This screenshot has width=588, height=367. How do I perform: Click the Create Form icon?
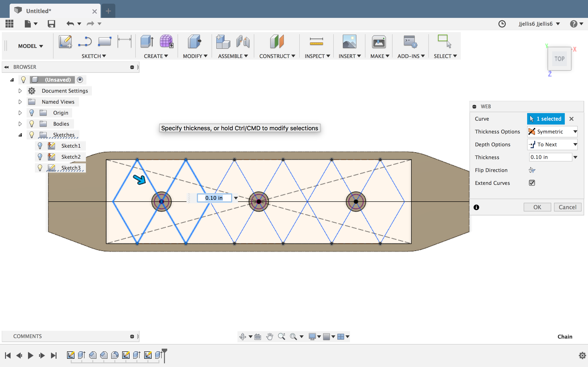click(166, 42)
